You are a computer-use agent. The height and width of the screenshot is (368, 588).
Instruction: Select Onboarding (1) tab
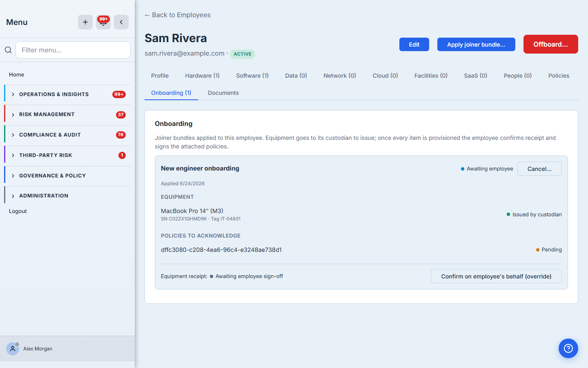pyautogui.click(x=171, y=93)
